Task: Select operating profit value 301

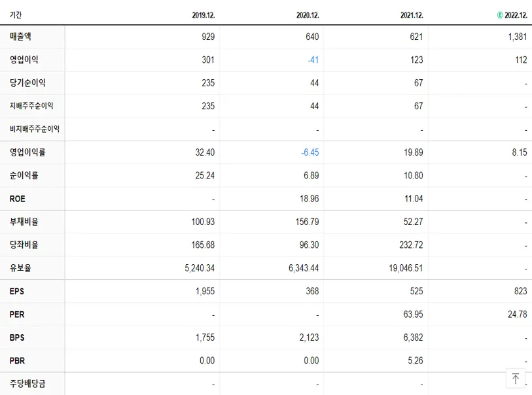Action: (x=208, y=60)
